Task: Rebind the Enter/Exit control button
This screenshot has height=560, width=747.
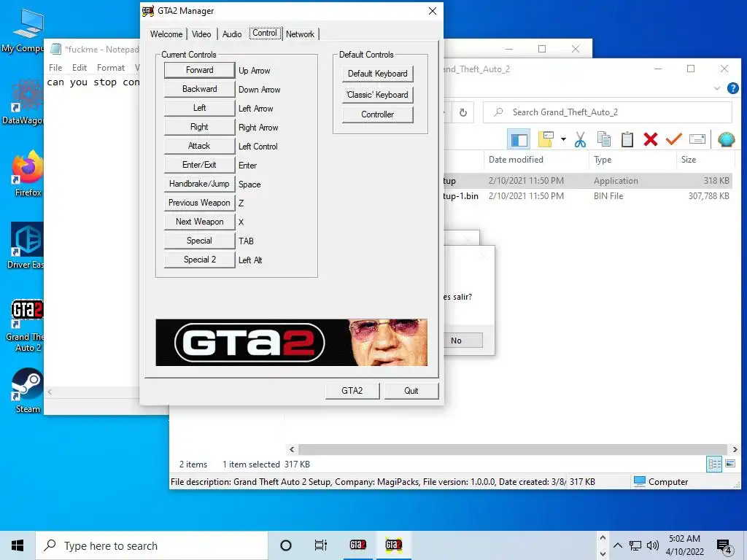Action: pos(200,165)
